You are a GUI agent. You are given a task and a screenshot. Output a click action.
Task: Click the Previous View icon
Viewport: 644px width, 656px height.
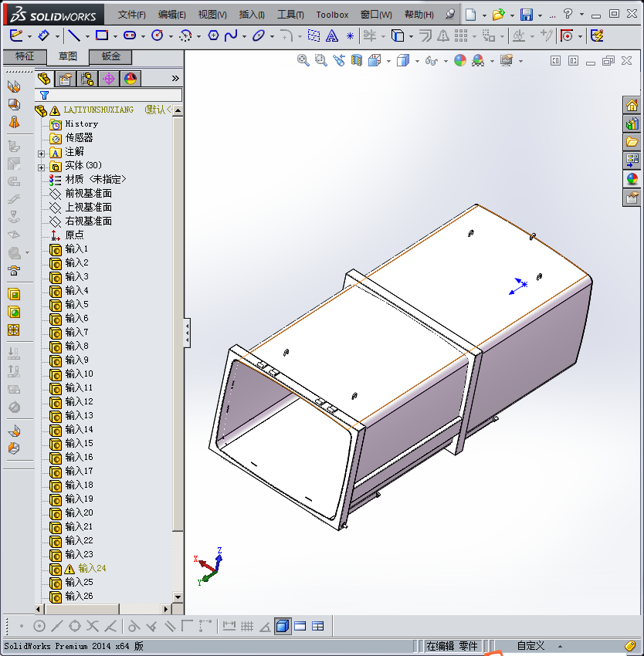click(x=339, y=61)
